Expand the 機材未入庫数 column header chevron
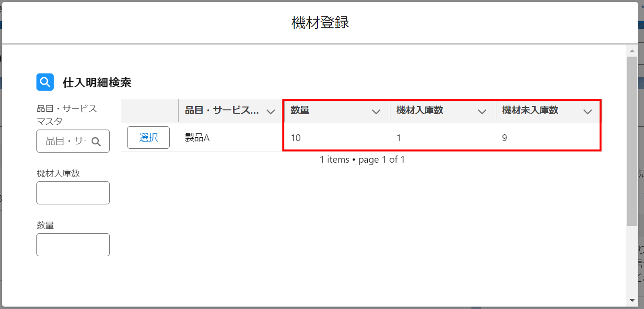The image size is (644, 309). [x=587, y=112]
